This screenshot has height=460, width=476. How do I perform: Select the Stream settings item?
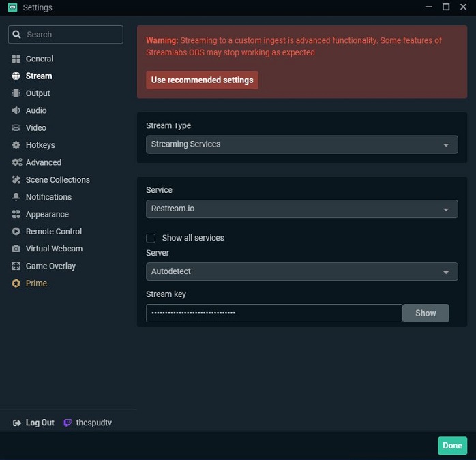click(x=39, y=76)
